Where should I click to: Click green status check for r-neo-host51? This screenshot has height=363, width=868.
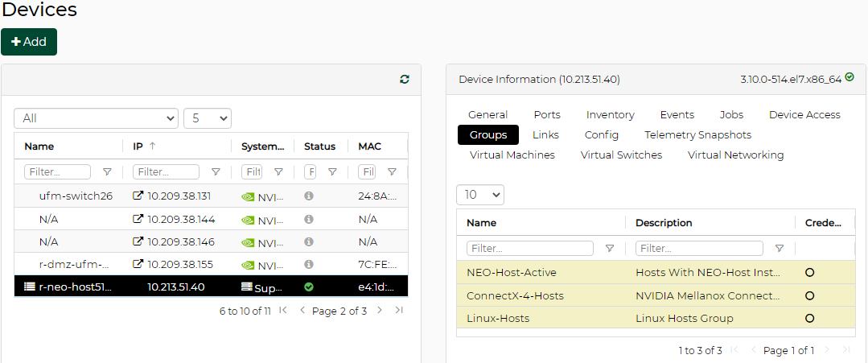point(309,287)
